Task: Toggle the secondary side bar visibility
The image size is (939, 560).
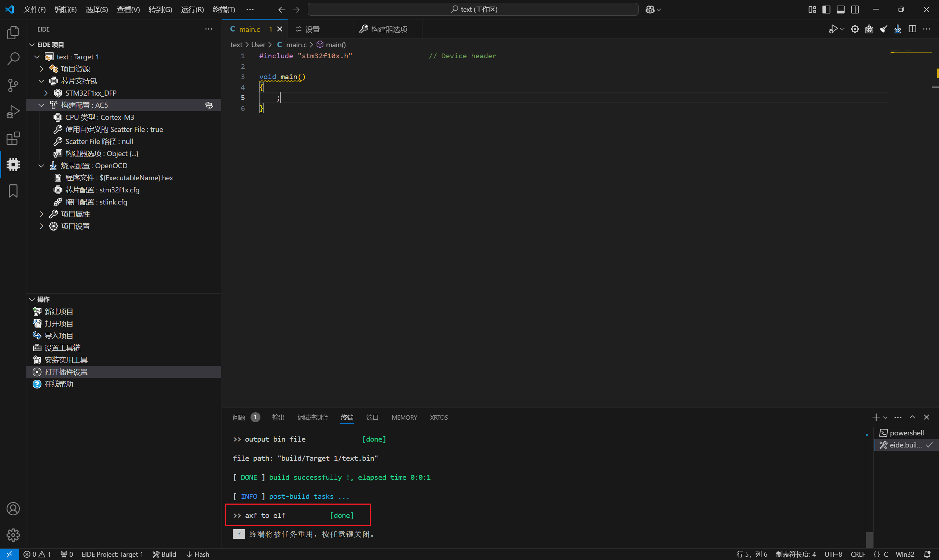Action: [x=855, y=10]
